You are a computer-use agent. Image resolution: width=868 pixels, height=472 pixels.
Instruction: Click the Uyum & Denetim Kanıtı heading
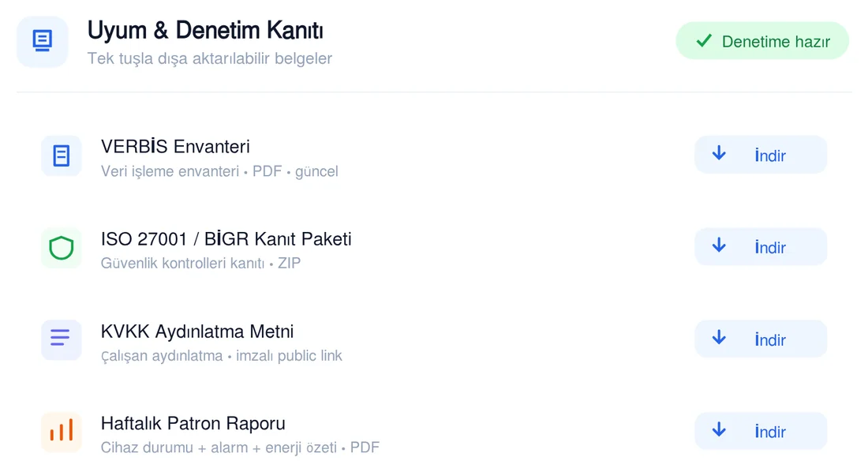[x=205, y=31]
